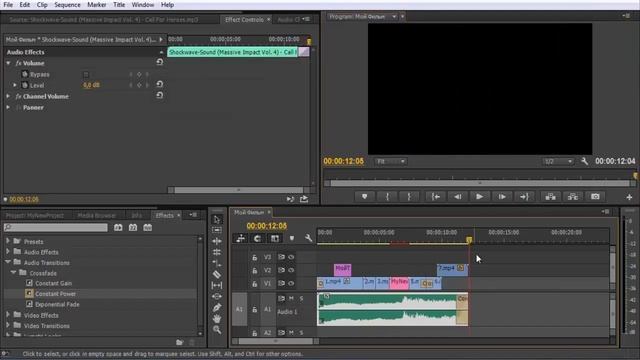
Task: Expand the Presets folder
Action: tap(8, 241)
